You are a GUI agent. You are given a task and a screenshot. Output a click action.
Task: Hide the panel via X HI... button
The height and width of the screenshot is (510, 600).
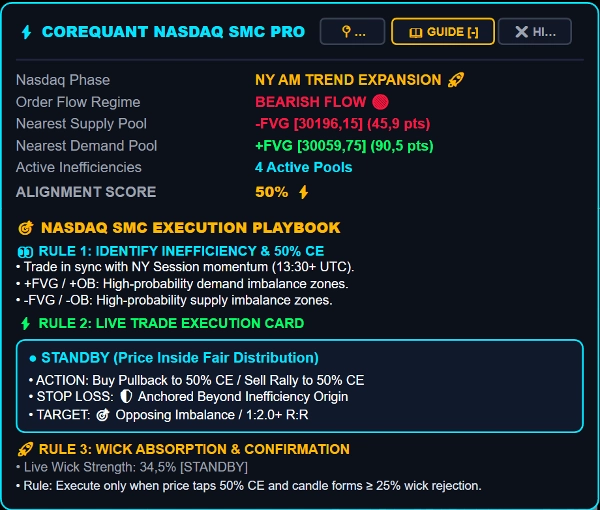click(x=535, y=32)
